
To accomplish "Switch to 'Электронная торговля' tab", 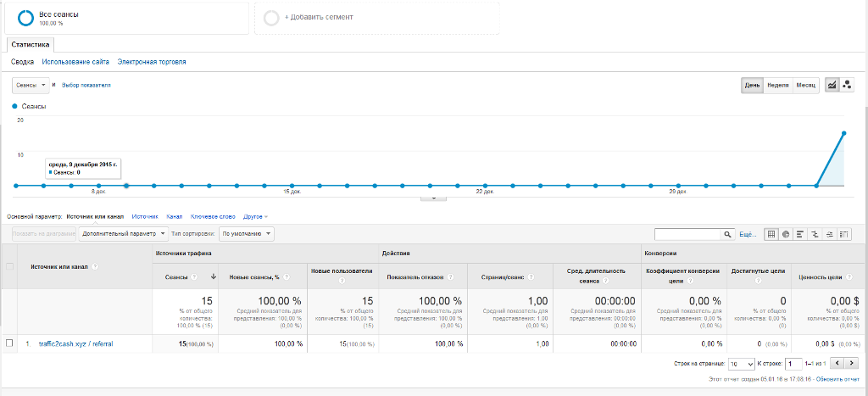I will click(152, 62).
